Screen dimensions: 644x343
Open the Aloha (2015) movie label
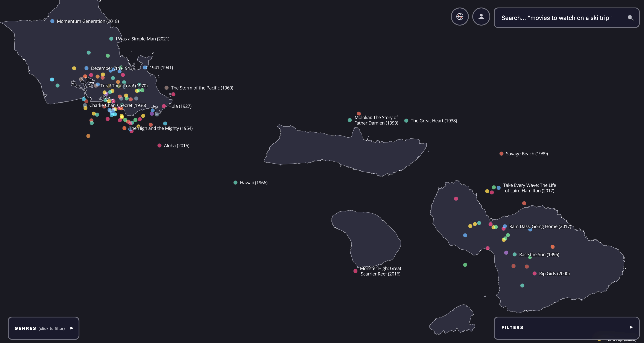[176, 146]
